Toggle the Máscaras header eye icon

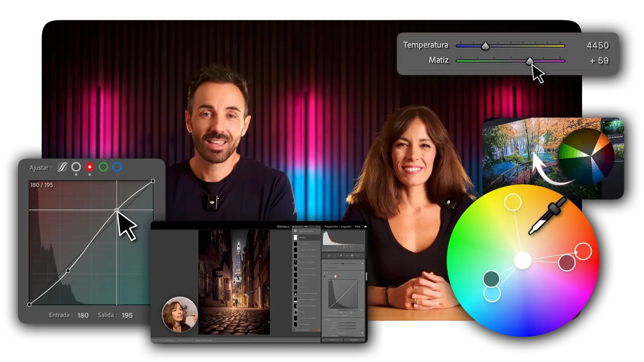pos(293,227)
